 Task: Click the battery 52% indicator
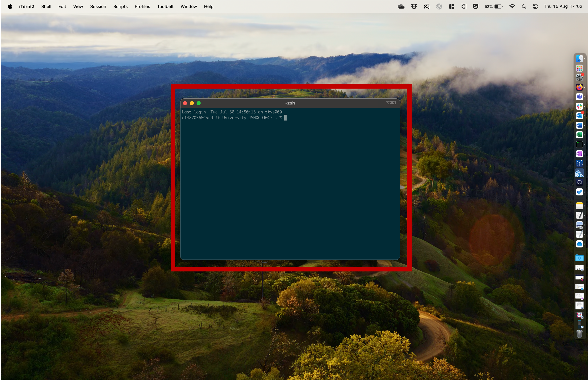pos(493,7)
